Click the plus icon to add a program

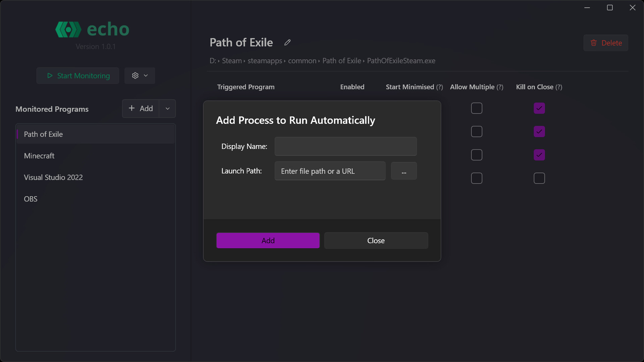point(132,108)
